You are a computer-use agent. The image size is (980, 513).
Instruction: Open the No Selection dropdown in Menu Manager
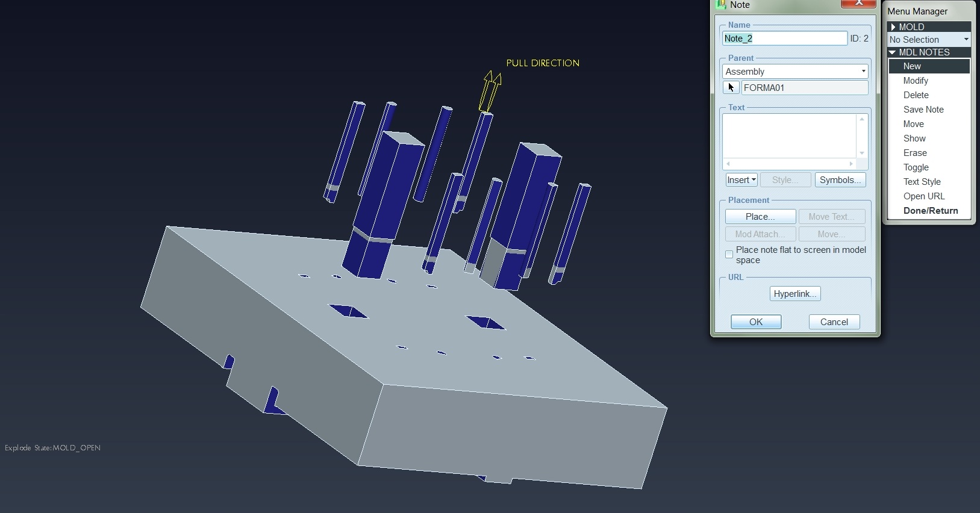(x=929, y=39)
